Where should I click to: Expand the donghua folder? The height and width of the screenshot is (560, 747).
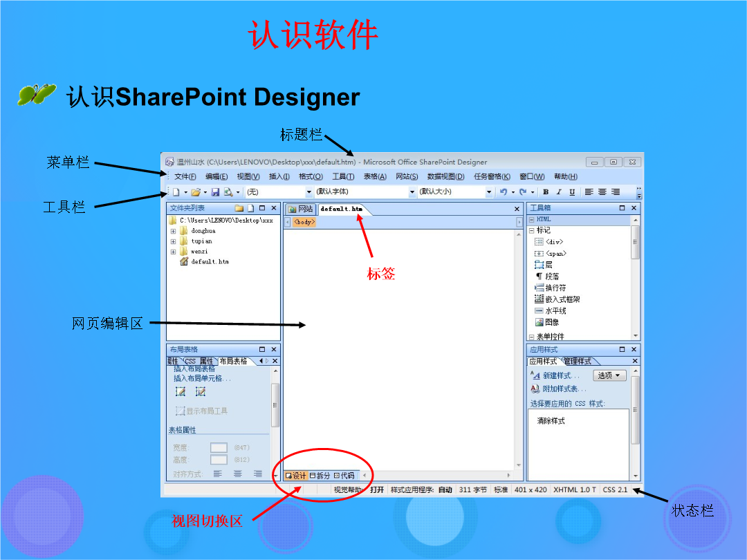tap(174, 231)
